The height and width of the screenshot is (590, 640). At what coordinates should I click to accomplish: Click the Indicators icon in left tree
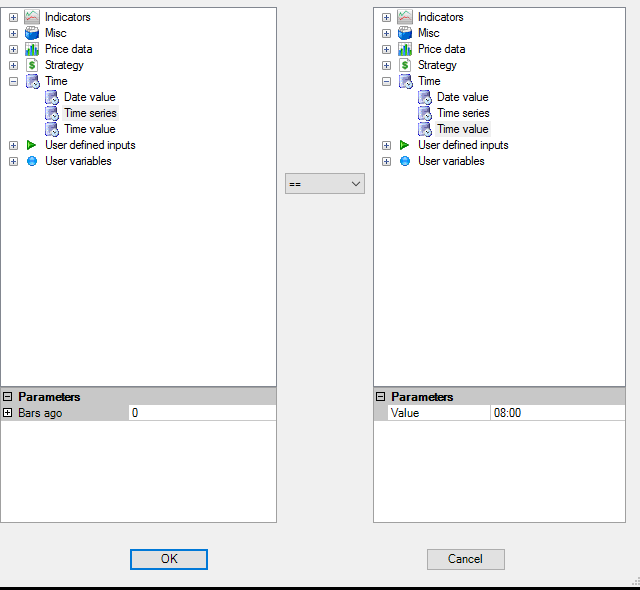pos(32,17)
